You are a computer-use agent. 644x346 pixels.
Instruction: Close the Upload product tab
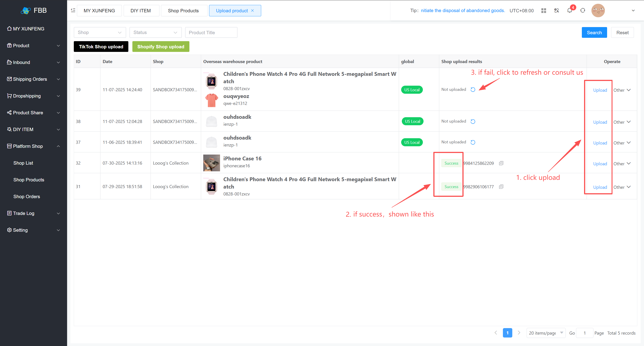tap(252, 11)
